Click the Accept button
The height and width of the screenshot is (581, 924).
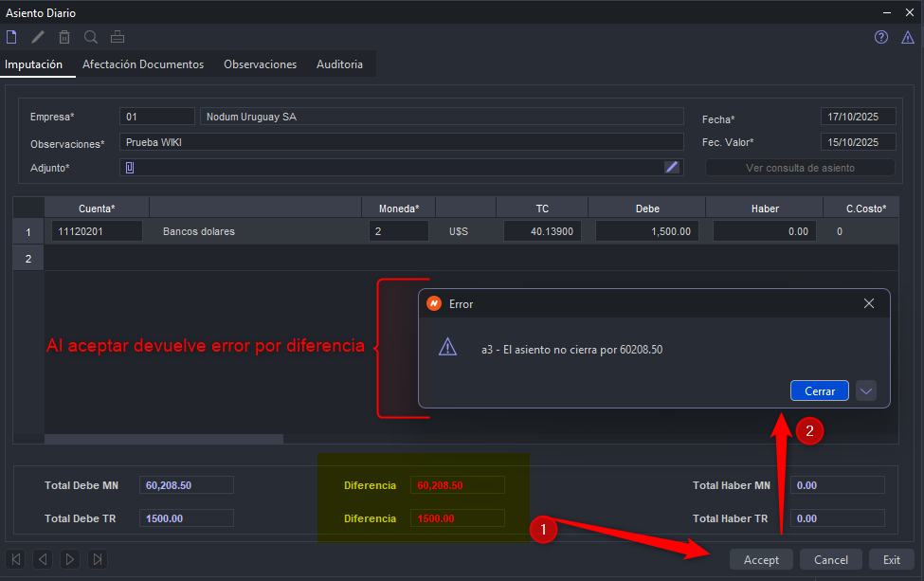pos(761,559)
